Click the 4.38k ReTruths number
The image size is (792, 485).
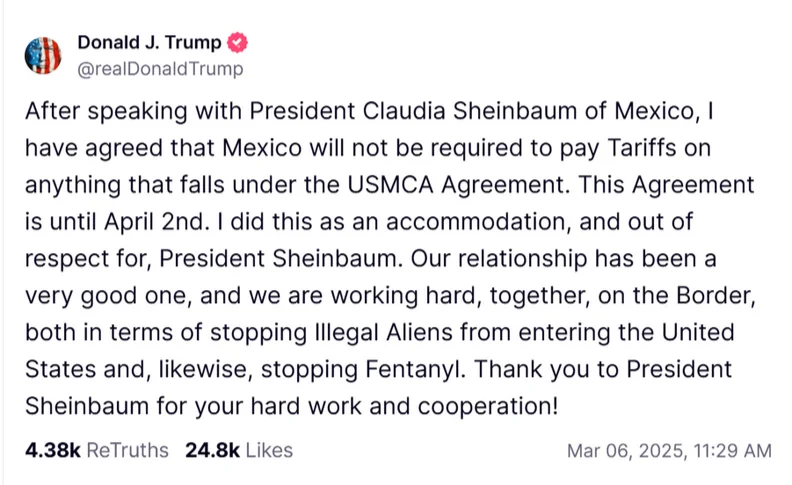(53, 450)
